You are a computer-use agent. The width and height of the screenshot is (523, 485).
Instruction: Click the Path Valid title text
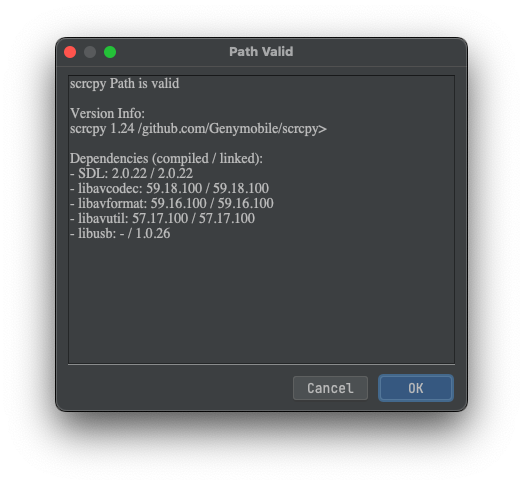click(261, 52)
